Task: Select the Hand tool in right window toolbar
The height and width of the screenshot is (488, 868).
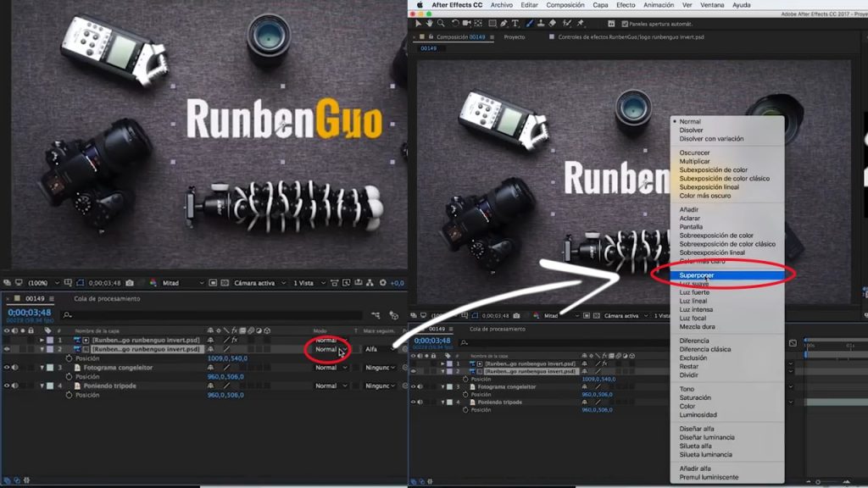Action: coord(429,23)
